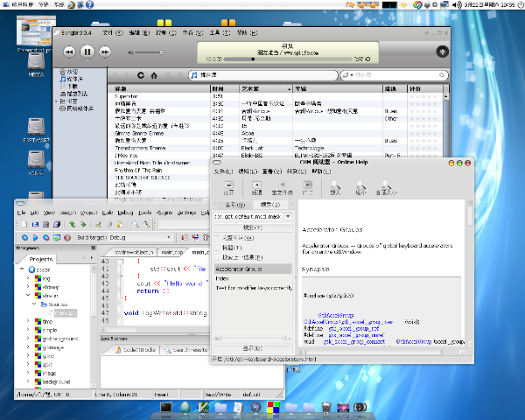Screen dimensions: 525x420
Task: Click the reload icon in Songbird browser bar
Action: click(x=141, y=75)
